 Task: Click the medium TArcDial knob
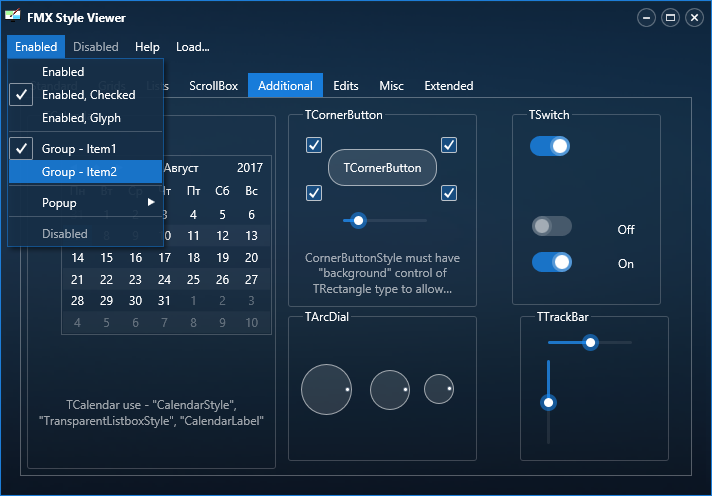point(390,390)
